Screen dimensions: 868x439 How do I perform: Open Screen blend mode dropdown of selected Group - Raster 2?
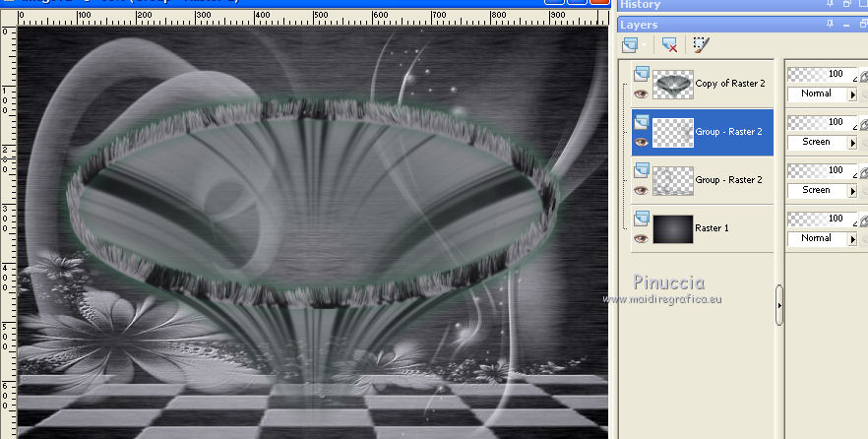(x=852, y=143)
